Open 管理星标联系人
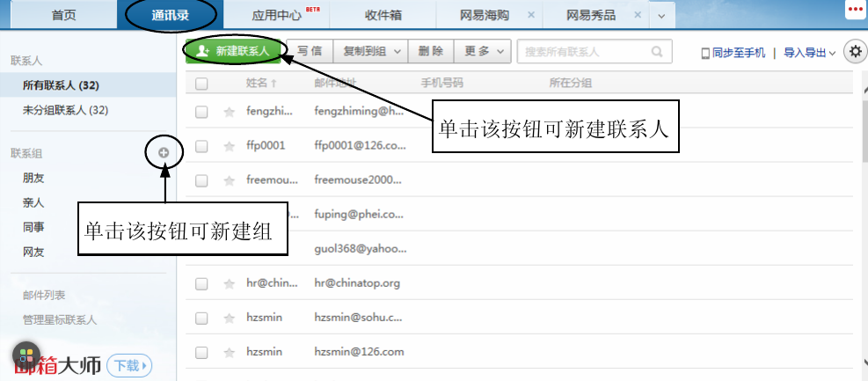This screenshot has height=381, width=868. 60,320
